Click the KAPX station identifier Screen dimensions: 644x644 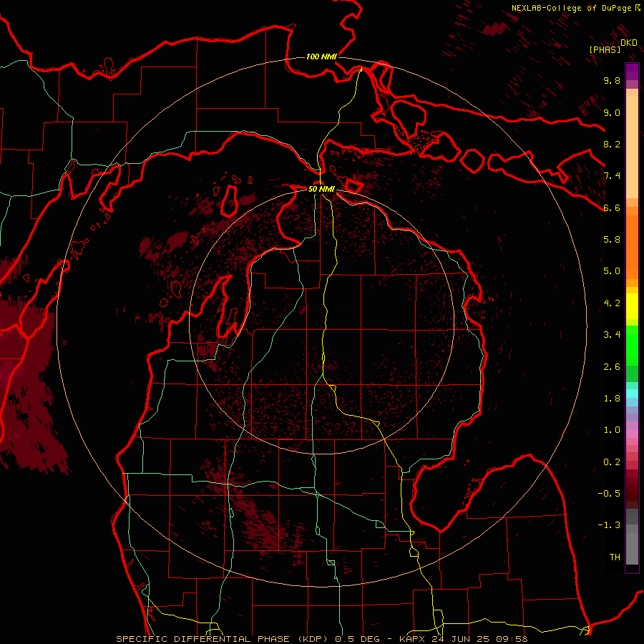[x=412, y=639]
